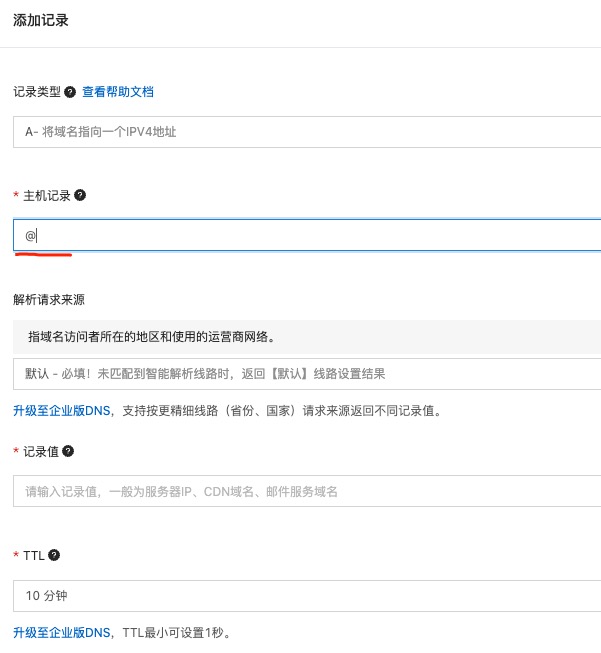Focus the 主机记录 input containing @
Viewport: 601px width, 653px height.
click(x=307, y=235)
